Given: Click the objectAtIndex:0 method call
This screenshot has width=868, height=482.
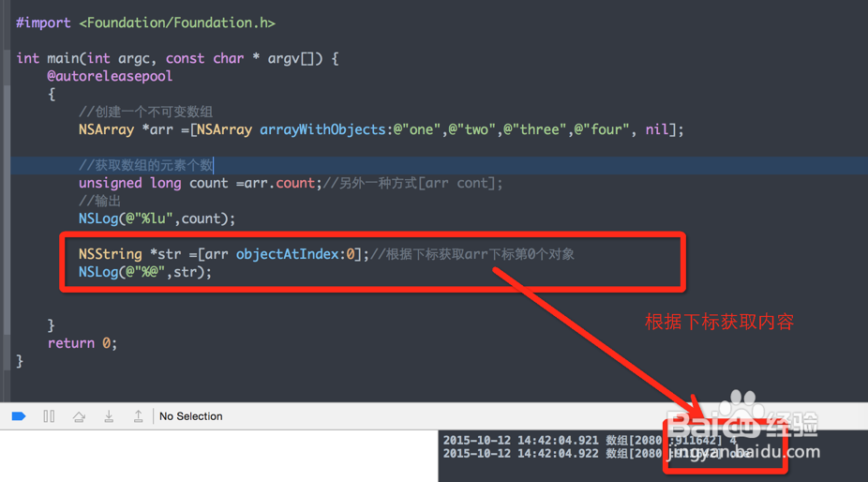Looking at the screenshot, I should click(295, 254).
